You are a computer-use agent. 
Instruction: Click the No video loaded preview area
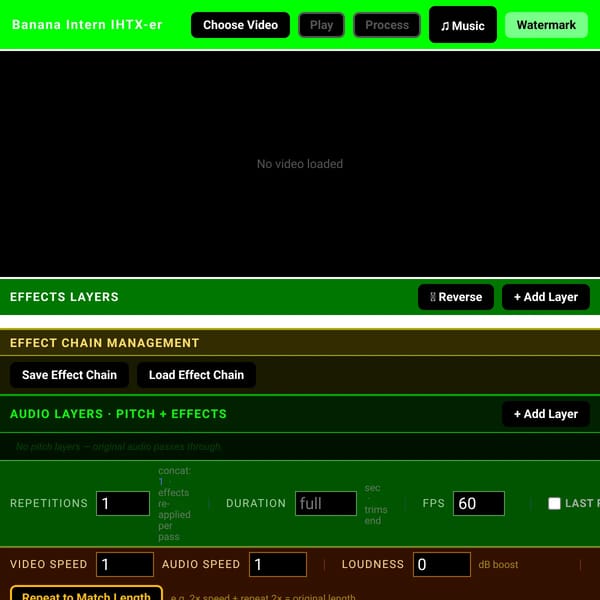[300, 164]
